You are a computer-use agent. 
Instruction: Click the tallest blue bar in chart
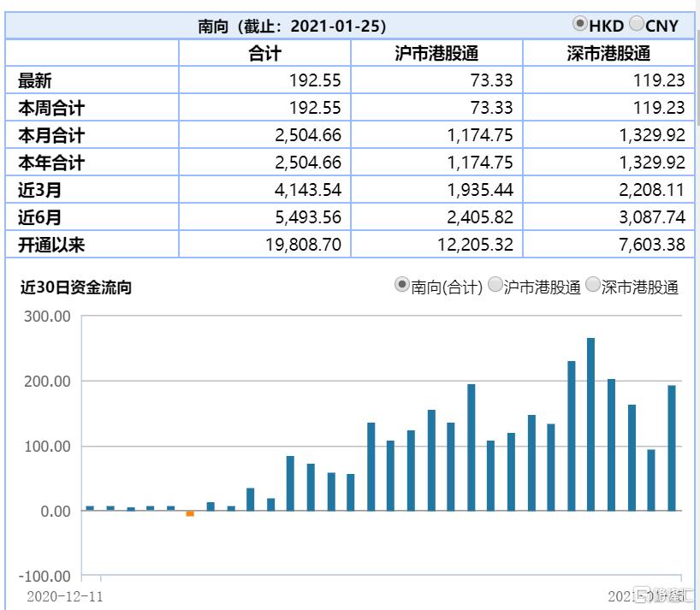590,424
